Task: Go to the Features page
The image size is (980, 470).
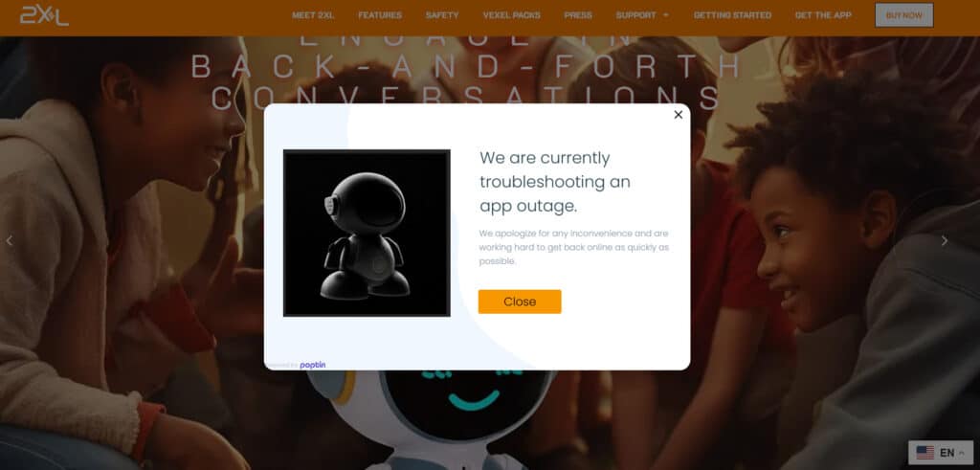Action: pos(380,15)
